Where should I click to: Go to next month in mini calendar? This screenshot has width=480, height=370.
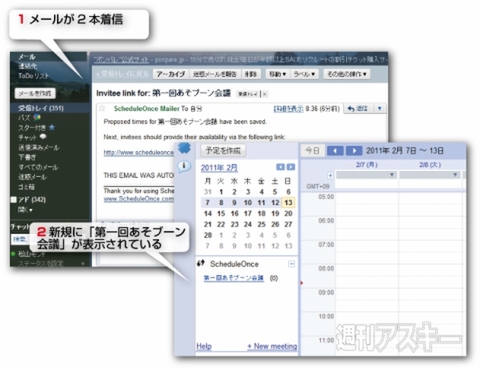click(x=291, y=167)
